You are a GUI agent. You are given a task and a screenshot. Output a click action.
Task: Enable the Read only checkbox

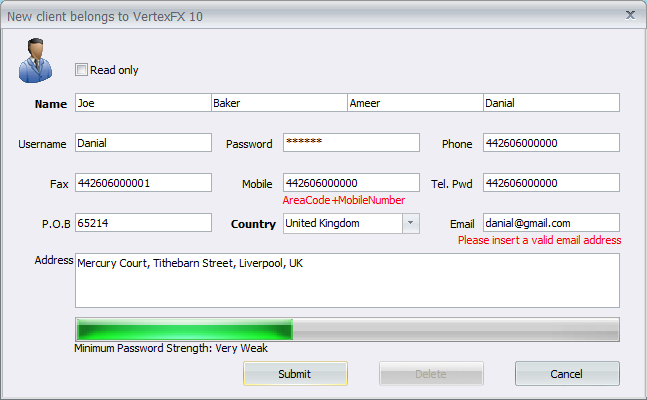tap(82, 70)
